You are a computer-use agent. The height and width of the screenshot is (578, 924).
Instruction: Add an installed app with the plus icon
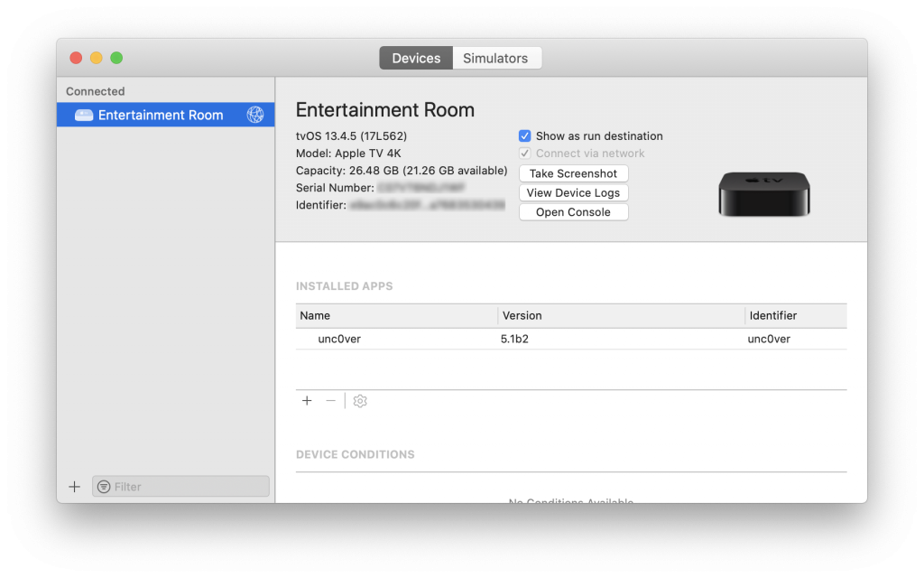[x=307, y=400]
